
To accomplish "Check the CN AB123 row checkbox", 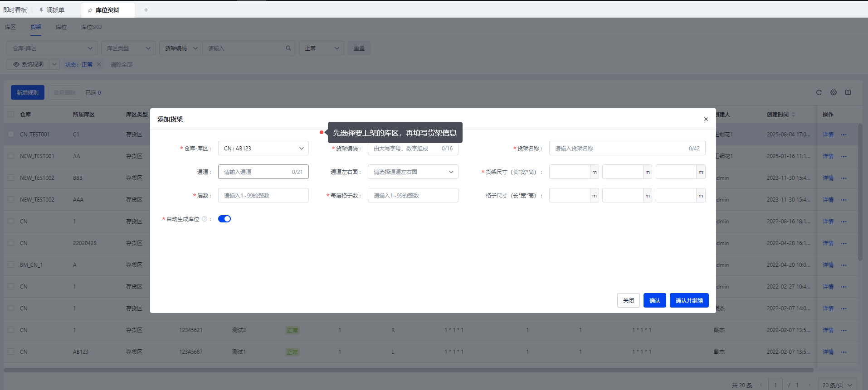I will pos(11,351).
